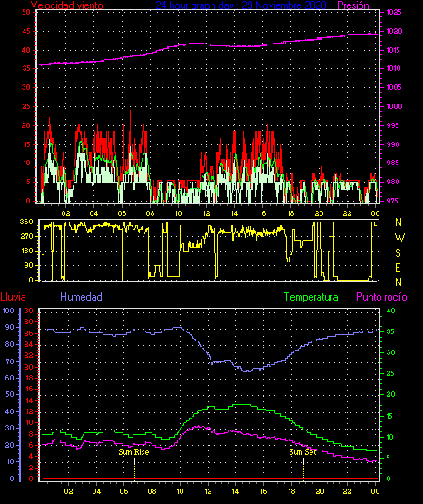The width and height of the screenshot is (423, 504).
Task: Click blue humidity axis value 70
Action: (10, 361)
